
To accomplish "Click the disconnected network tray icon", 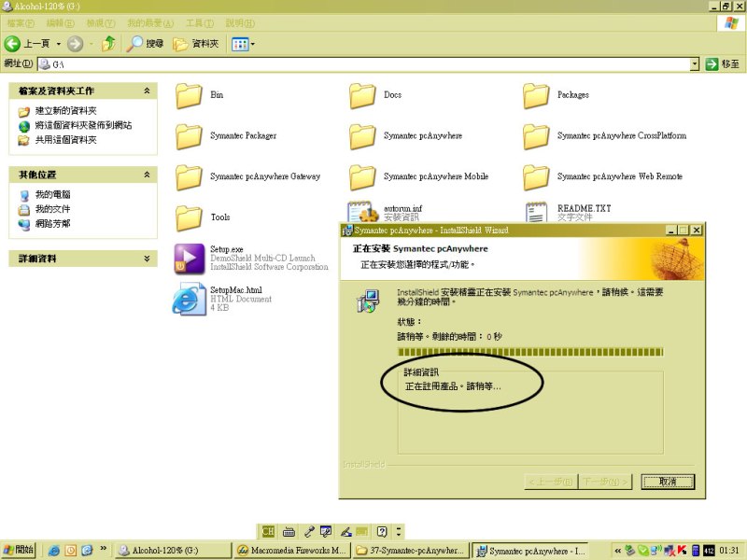I will click(x=669, y=551).
